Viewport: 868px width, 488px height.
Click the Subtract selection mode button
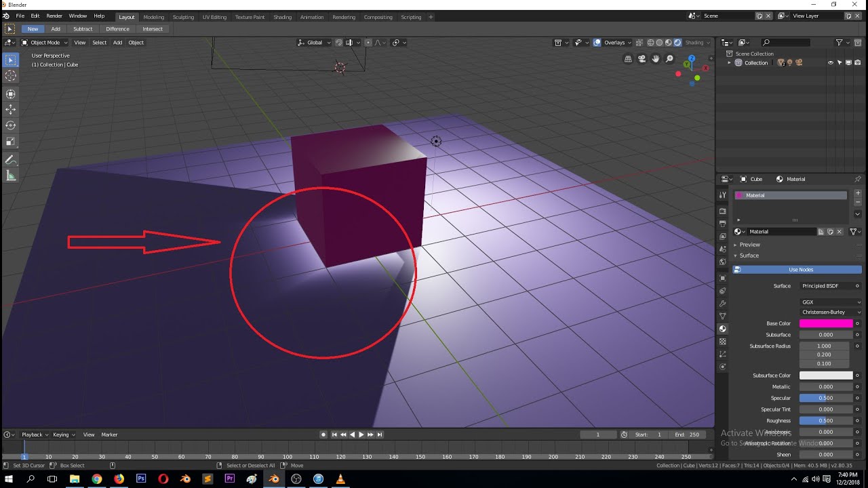click(x=83, y=29)
